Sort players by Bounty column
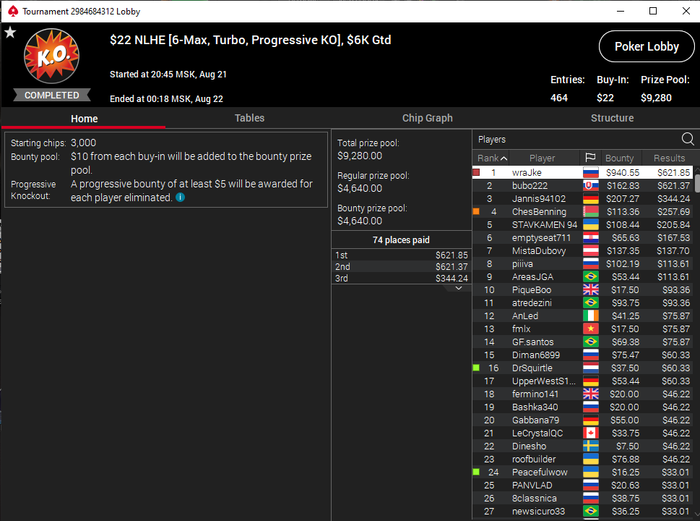Screen dimensions: 700x521 pos(619,158)
